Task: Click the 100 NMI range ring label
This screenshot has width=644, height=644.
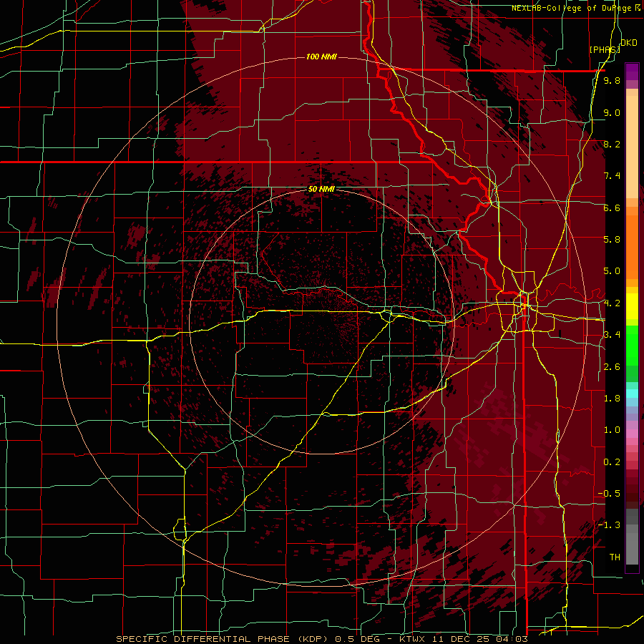Action: coord(321,57)
